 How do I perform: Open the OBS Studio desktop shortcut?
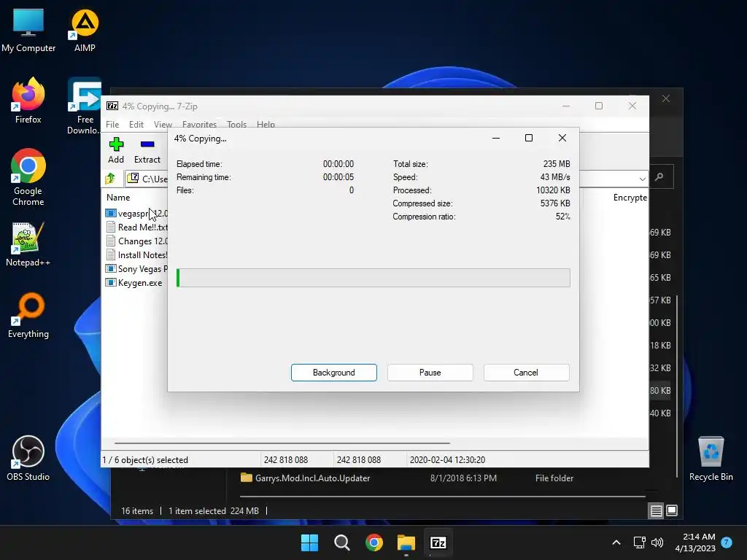[28, 458]
